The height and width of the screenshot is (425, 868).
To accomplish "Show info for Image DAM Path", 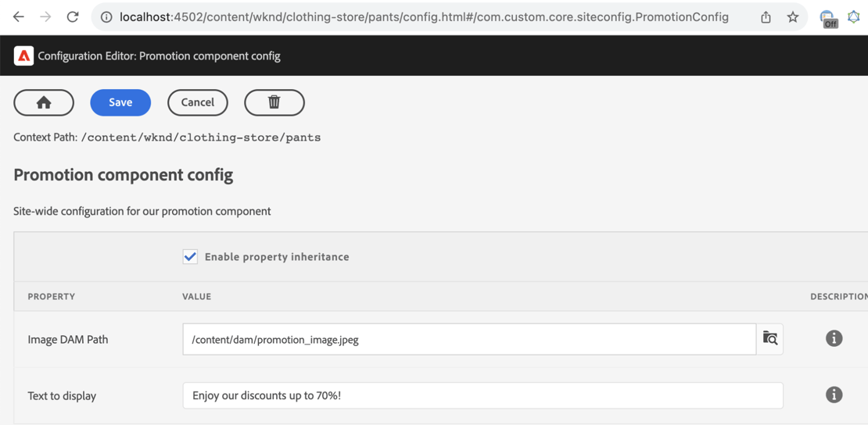I will [834, 338].
